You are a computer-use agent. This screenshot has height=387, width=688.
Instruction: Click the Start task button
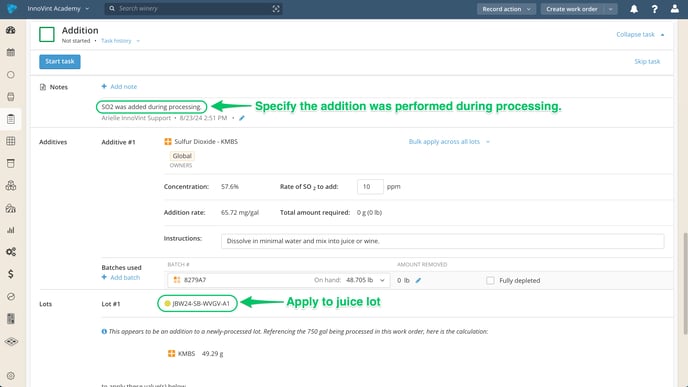click(x=60, y=61)
